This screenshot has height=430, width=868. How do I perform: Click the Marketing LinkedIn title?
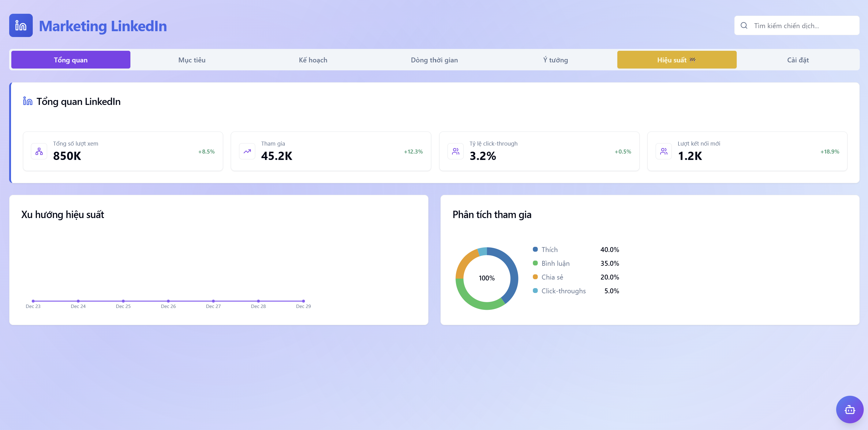coord(103,26)
